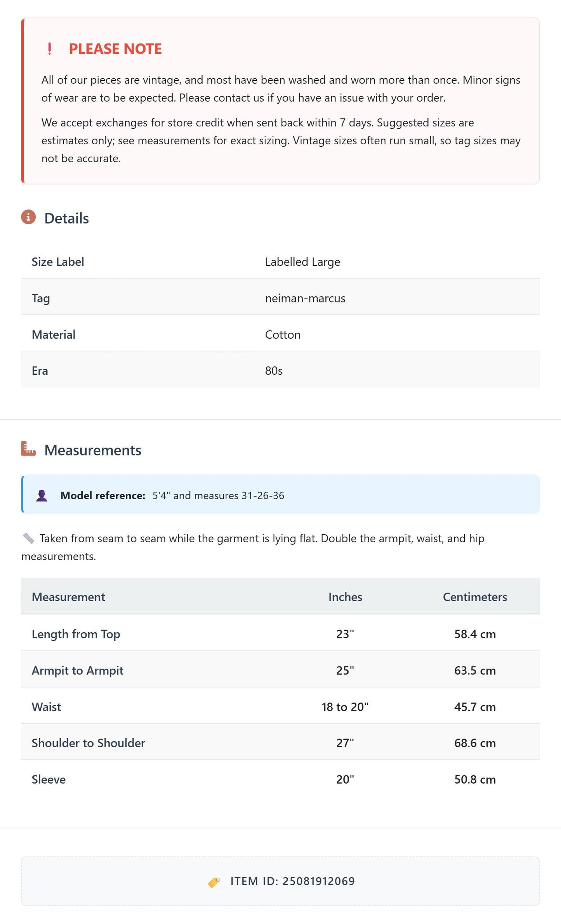Click the Measurements section heading
The height and width of the screenshot is (924, 561).
(x=93, y=450)
